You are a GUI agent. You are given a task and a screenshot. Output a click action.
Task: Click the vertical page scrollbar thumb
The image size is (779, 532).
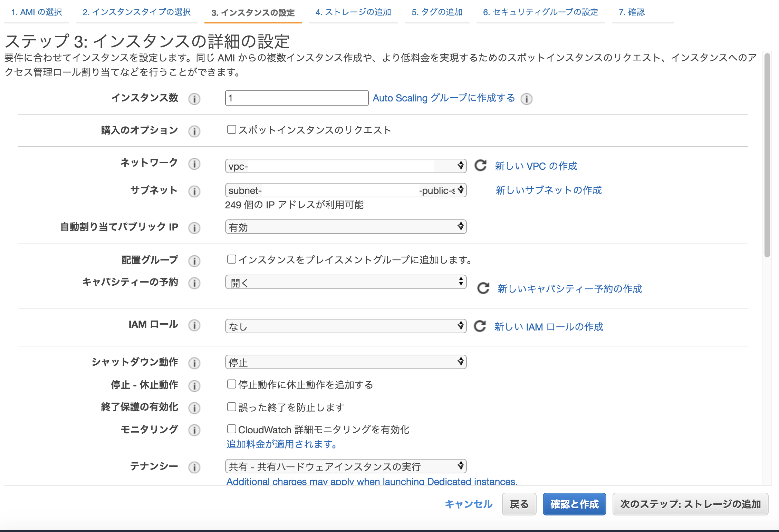click(x=767, y=155)
